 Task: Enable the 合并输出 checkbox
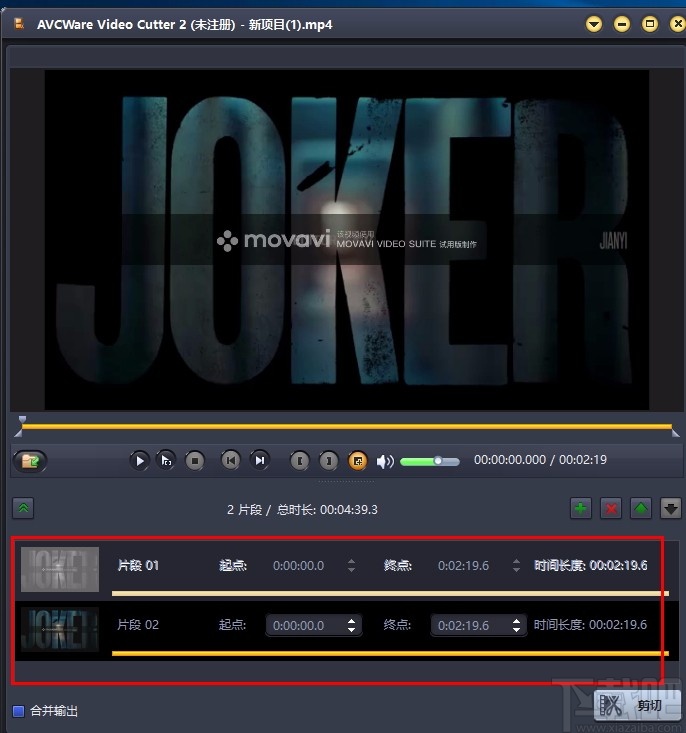coord(18,711)
